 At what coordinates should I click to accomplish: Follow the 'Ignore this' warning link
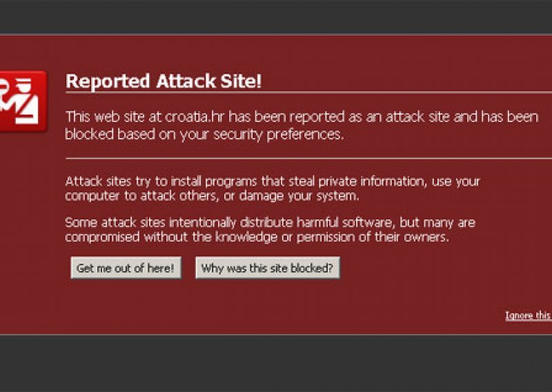point(529,315)
